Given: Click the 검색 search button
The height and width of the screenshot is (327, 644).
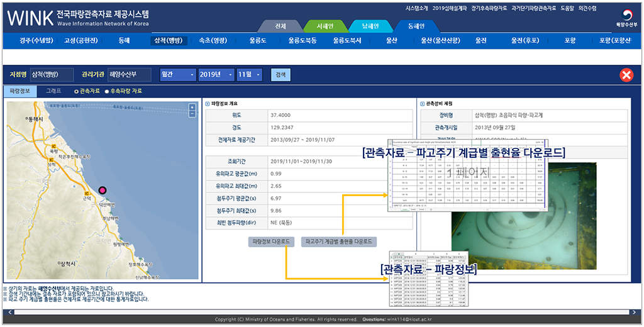Looking at the screenshot, I should pos(280,75).
